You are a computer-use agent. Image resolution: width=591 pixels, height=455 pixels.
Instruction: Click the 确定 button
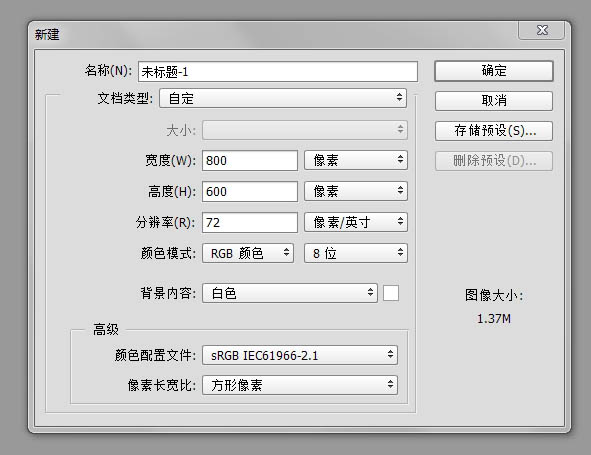pos(494,71)
